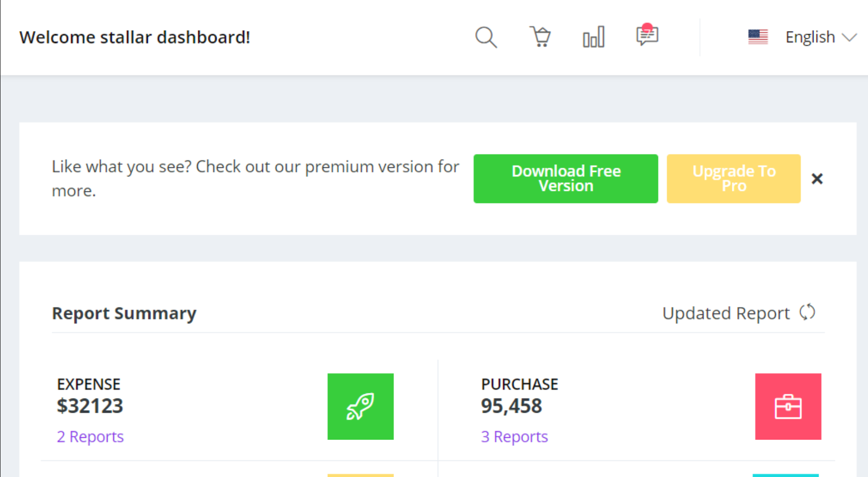Image resolution: width=868 pixels, height=477 pixels.
Task: Open the shopping cart icon
Action: tap(540, 37)
